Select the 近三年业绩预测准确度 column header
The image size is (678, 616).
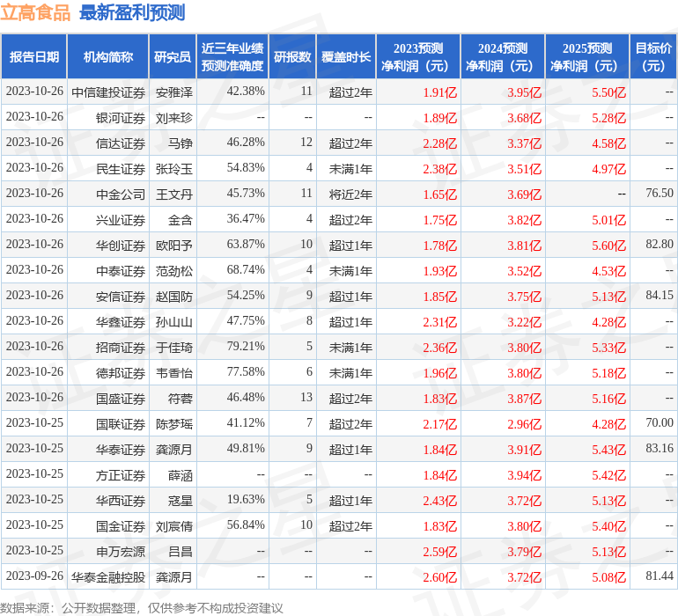pyautogui.click(x=232, y=56)
